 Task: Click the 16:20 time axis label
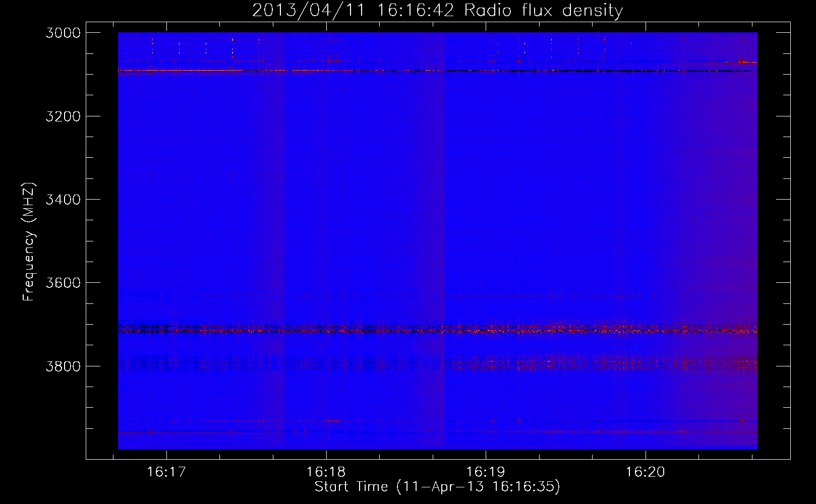coord(645,472)
